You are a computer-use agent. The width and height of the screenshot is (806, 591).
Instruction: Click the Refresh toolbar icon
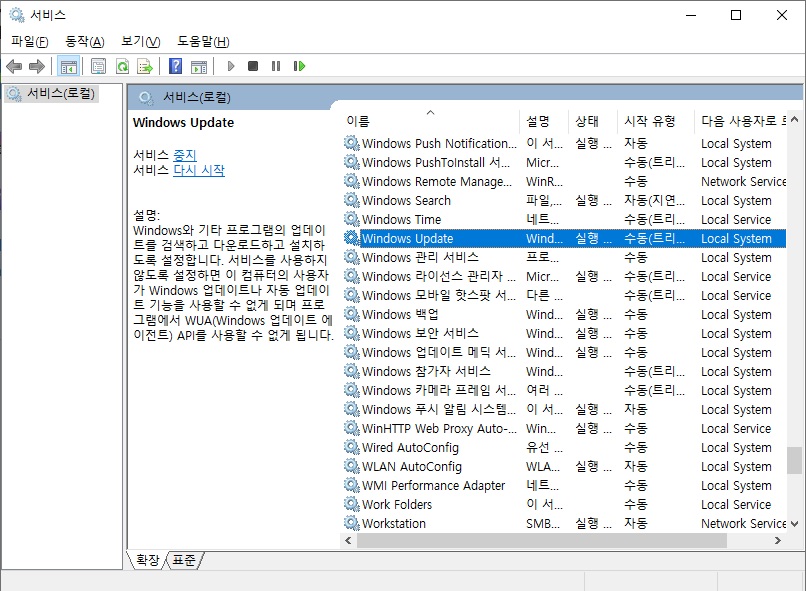122,66
